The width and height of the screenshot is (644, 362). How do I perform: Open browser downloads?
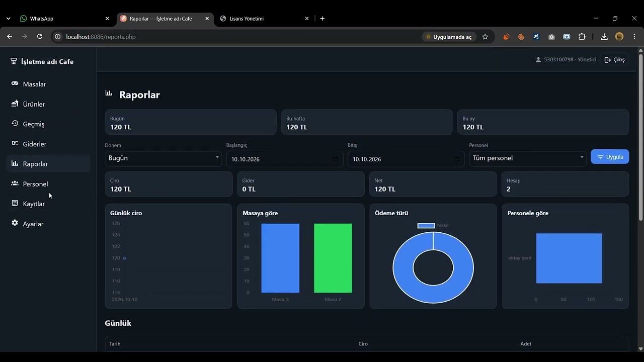[x=604, y=37]
